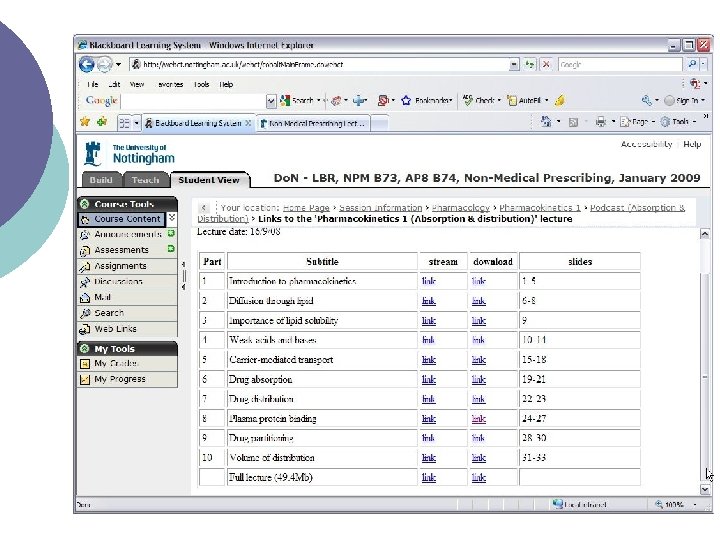The width and height of the screenshot is (720, 540).
Task: Open the Favorites menu
Action: click(170, 84)
